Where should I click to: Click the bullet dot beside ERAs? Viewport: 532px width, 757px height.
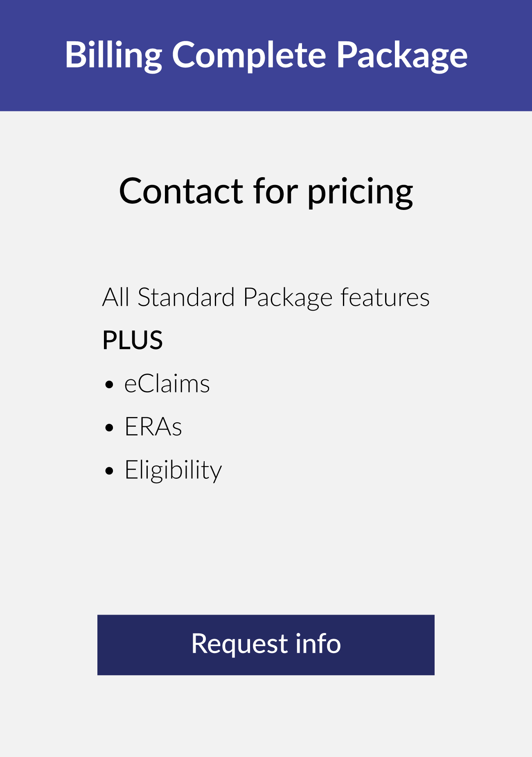point(109,428)
